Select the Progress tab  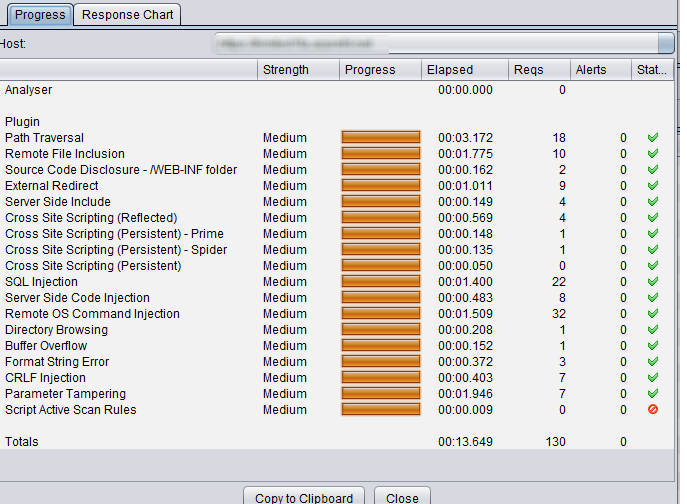coord(40,14)
